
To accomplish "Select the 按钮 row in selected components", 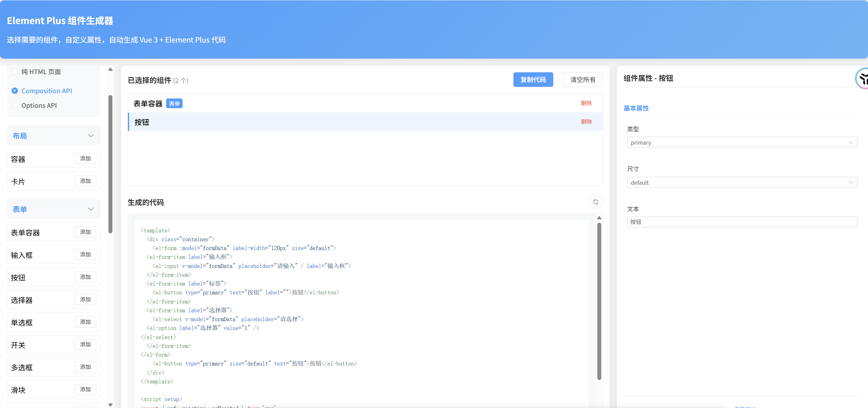I will coord(365,122).
